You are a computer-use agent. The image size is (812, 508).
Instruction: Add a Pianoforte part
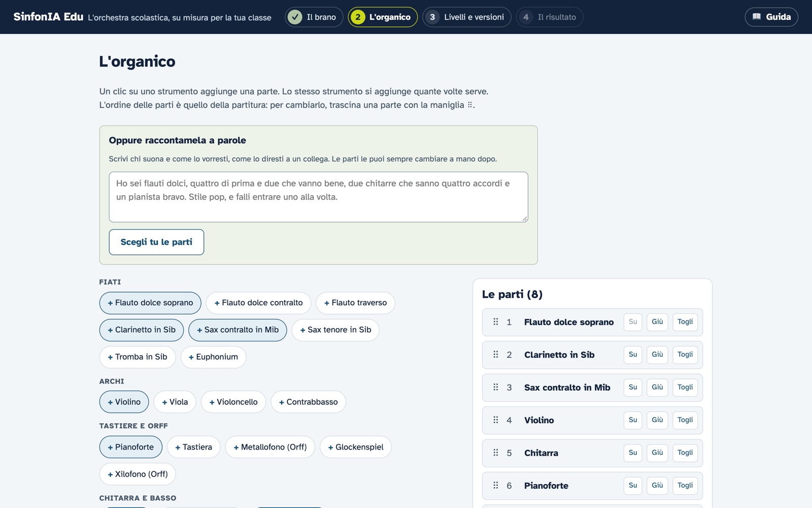click(x=130, y=447)
